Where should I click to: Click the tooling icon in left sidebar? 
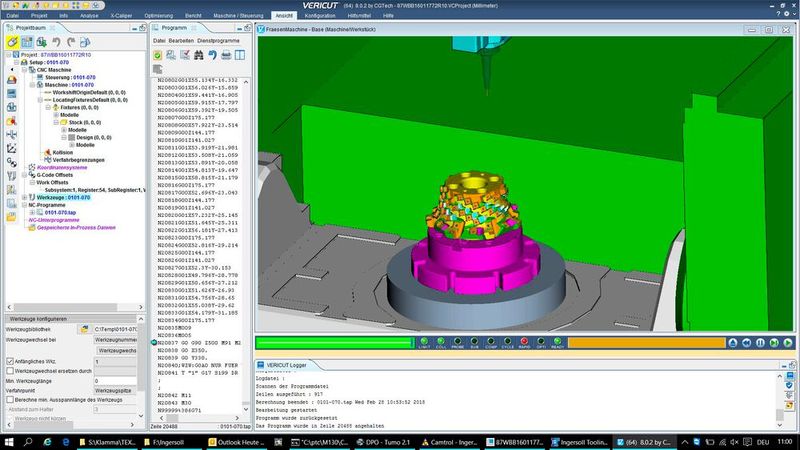point(11,176)
